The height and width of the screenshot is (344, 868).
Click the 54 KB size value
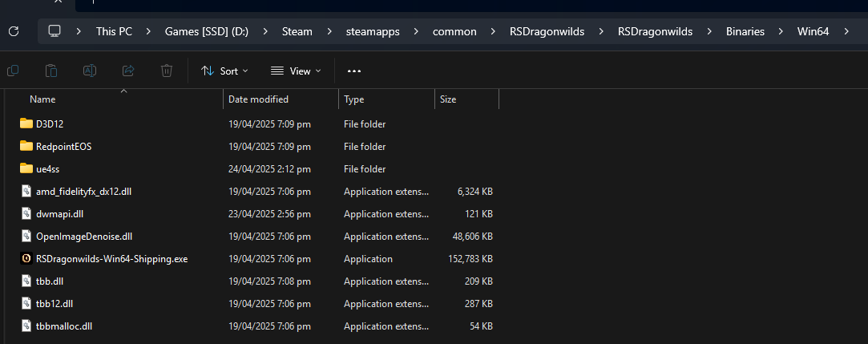point(481,326)
